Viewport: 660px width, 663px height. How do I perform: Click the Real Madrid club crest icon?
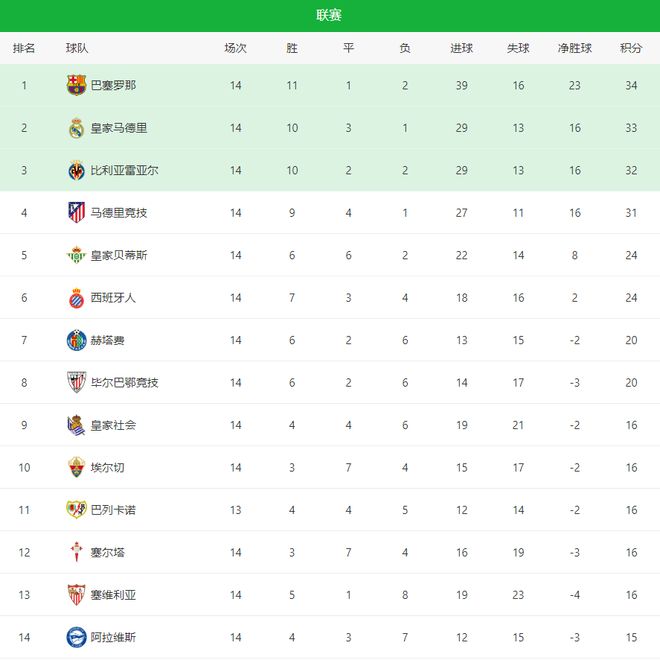click(x=76, y=128)
